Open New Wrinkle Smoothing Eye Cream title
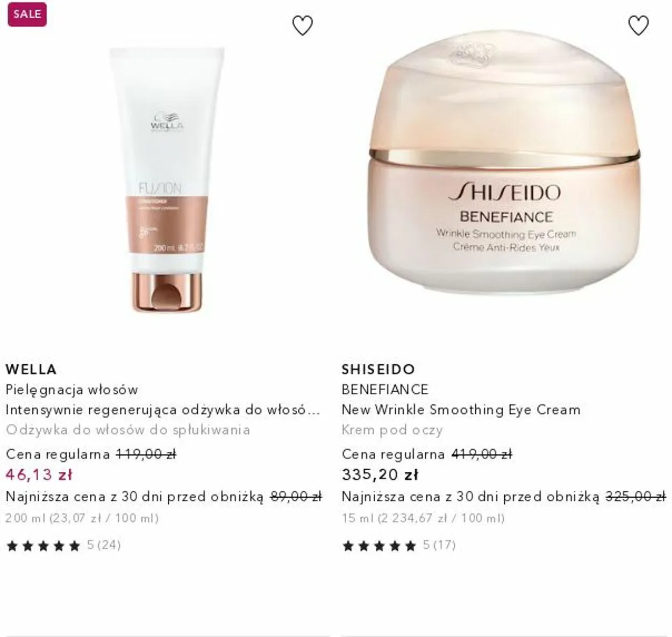Viewport: 672px width, 637px height. click(x=461, y=410)
